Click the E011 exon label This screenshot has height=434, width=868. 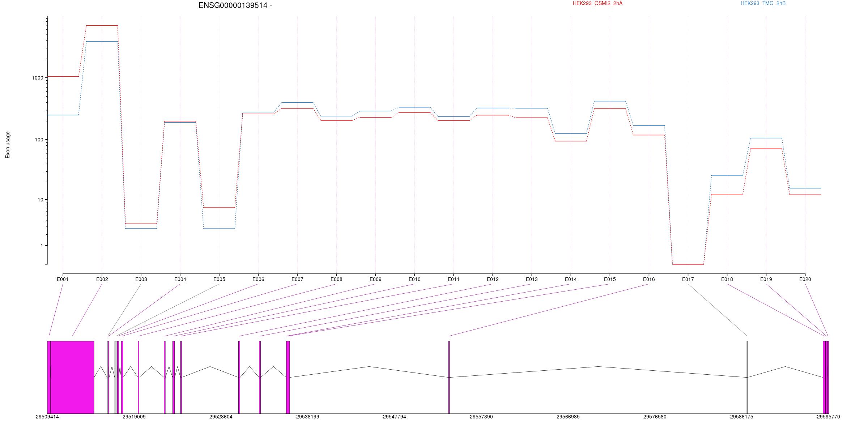click(x=454, y=279)
